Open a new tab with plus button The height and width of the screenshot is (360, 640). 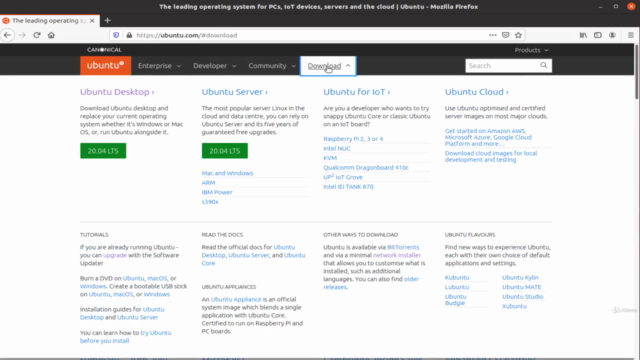point(107,20)
